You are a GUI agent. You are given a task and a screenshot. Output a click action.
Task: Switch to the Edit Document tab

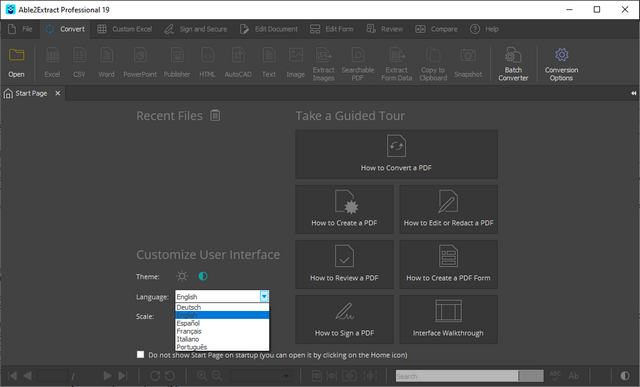coord(269,29)
